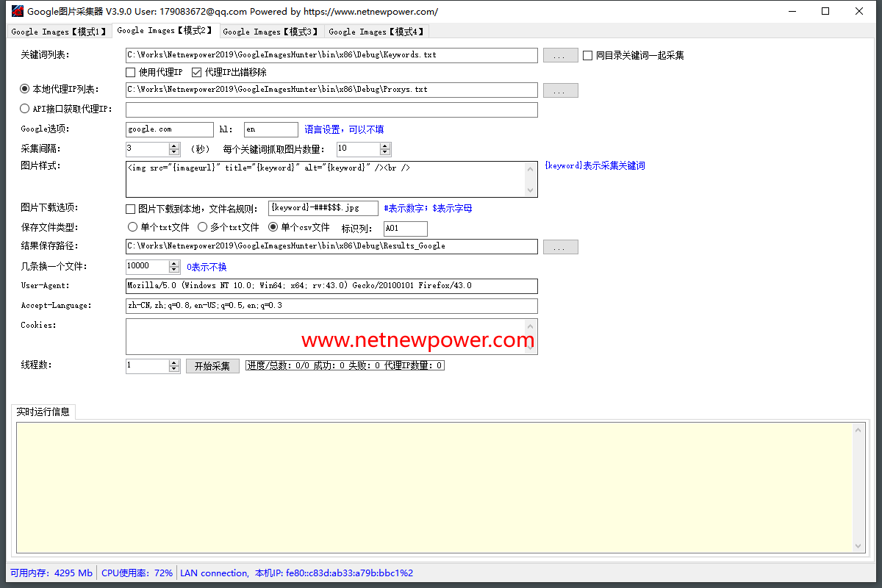Click the User-Agent input field
The height and width of the screenshot is (588, 882).
[x=331, y=286]
